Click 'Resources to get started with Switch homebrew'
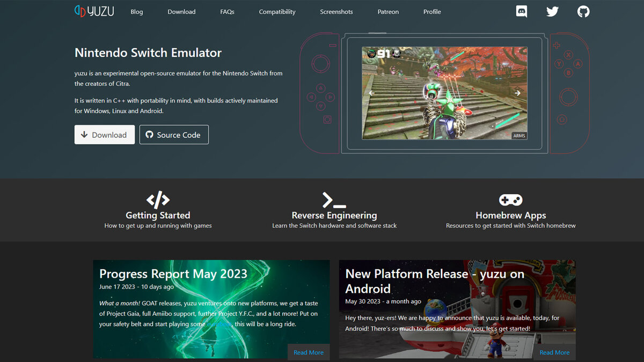 pos(511,226)
